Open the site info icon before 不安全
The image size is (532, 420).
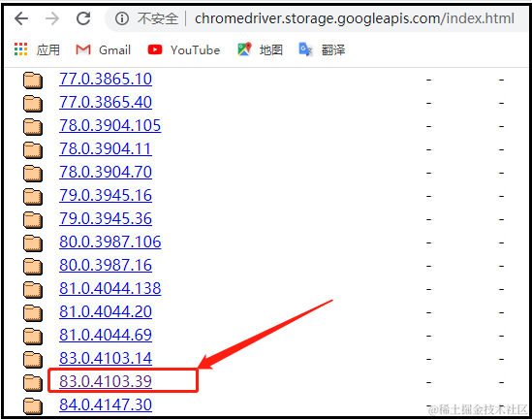coord(122,18)
